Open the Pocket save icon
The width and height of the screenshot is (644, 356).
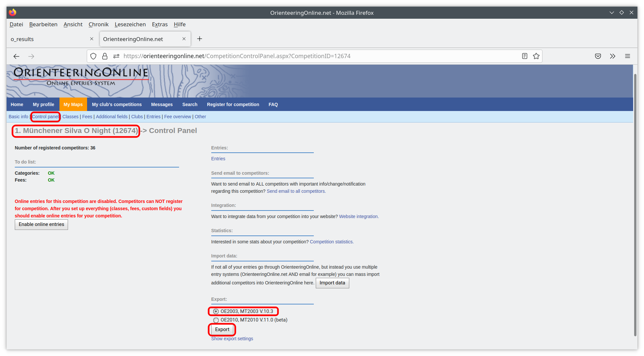tap(598, 56)
